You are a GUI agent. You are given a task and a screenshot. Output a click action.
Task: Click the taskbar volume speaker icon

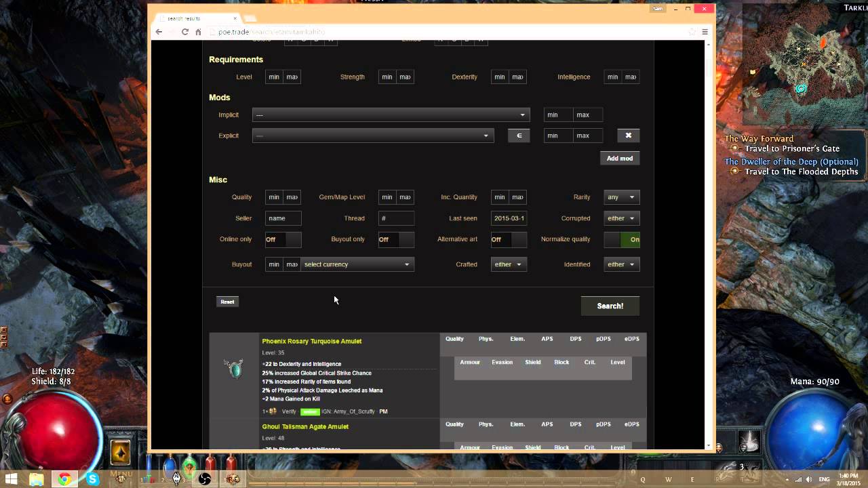(x=809, y=479)
